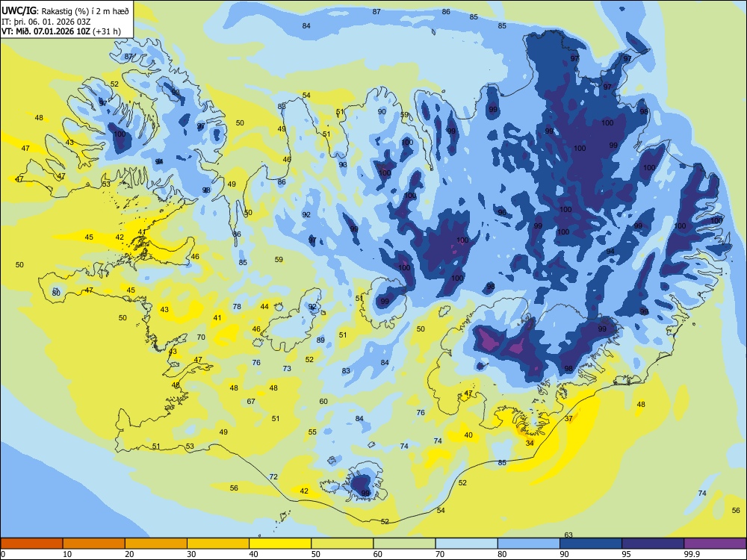Pick the 70–80 pale blue legend swatch

(466, 544)
